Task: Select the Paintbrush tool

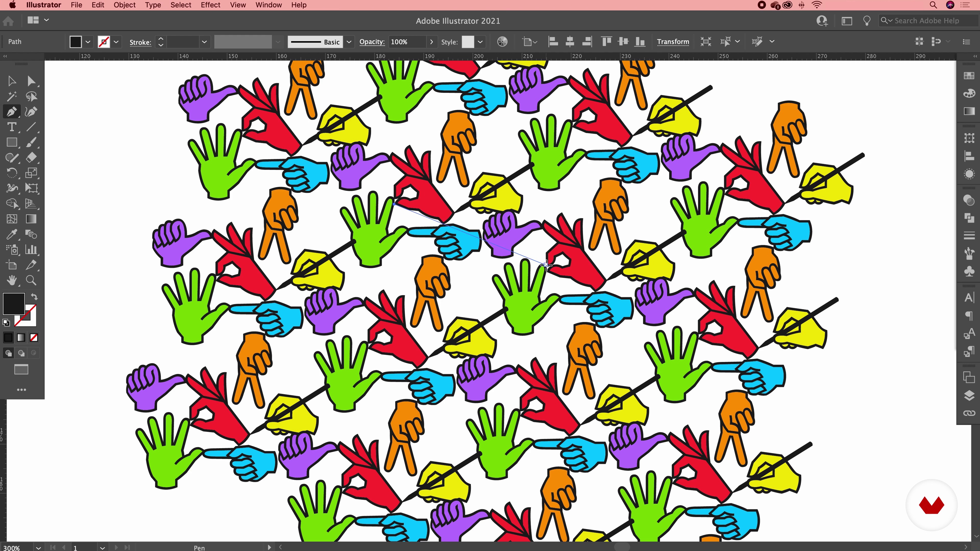Action: click(31, 142)
